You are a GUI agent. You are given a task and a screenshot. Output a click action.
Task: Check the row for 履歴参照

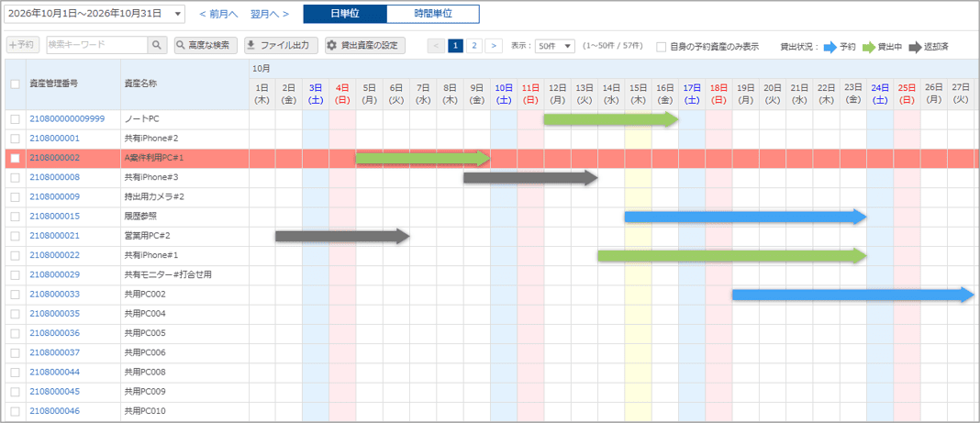[x=15, y=217]
